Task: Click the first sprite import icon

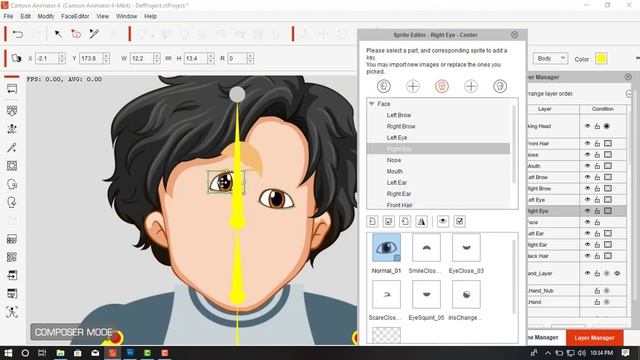Action: coord(372,222)
